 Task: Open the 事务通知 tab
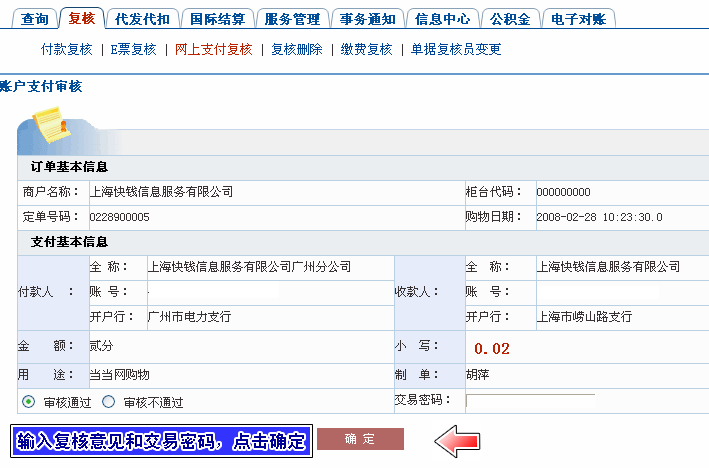tap(367, 19)
